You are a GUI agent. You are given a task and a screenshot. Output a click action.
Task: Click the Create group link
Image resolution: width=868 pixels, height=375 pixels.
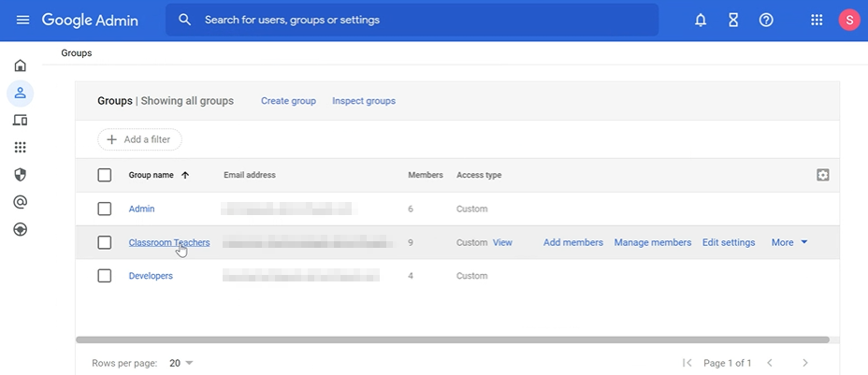288,101
